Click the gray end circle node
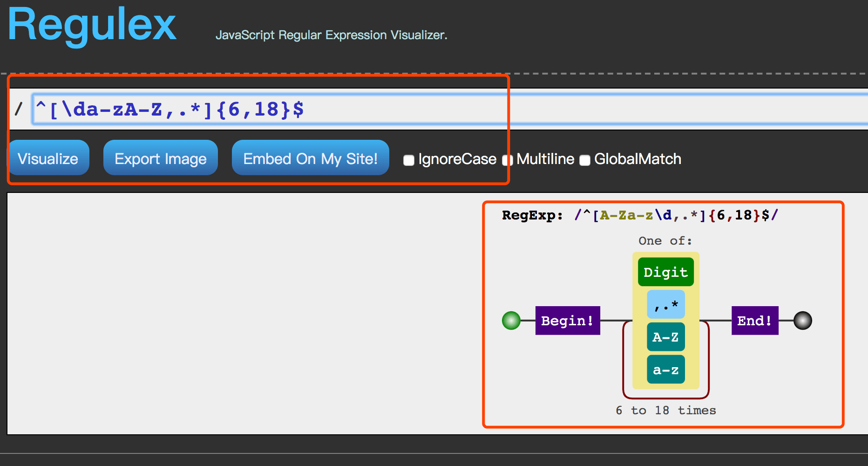The image size is (868, 466). pos(803,321)
